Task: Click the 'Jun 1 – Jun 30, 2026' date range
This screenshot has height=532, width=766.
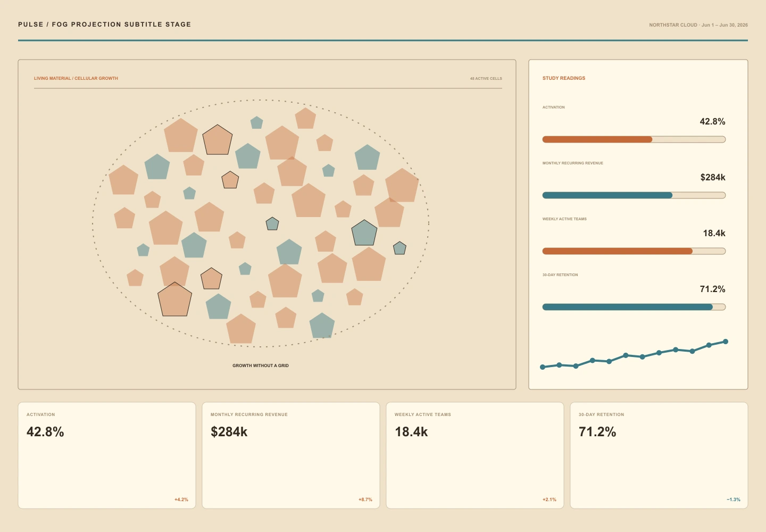Action: (x=725, y=25)
